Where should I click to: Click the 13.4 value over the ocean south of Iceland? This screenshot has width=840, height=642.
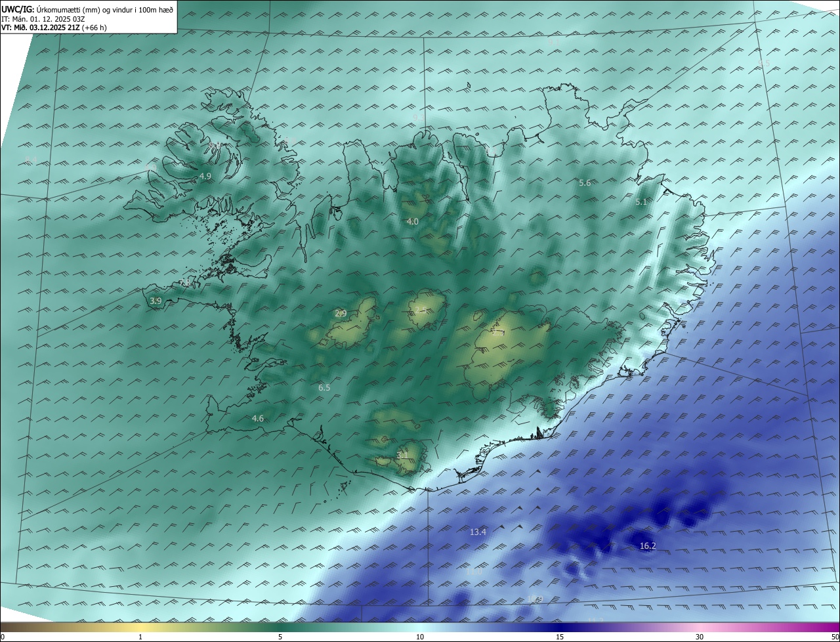(478, 532)
